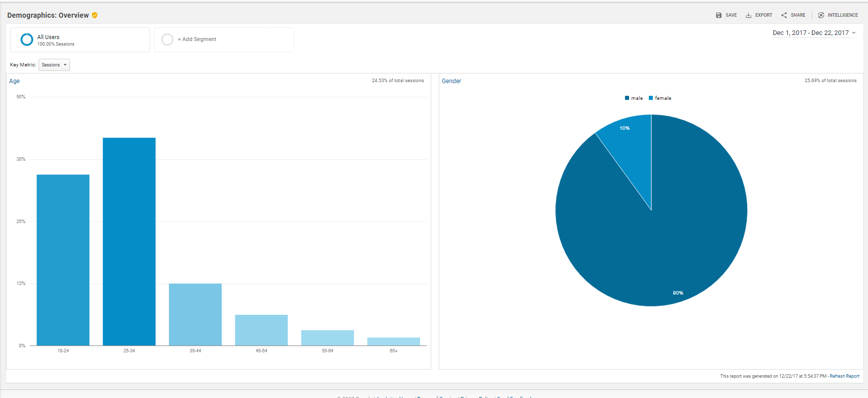868x398 pixels.
Task: Click the 35-44 age bar
Action: coord(195,314)
